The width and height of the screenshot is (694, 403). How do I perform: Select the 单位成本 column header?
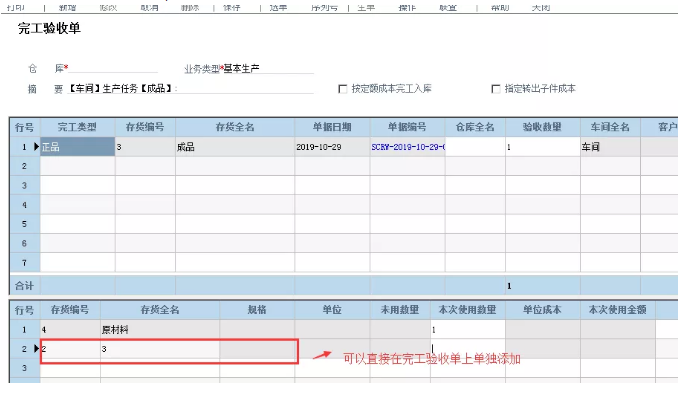pyautogui.click(x=543, y=310)
